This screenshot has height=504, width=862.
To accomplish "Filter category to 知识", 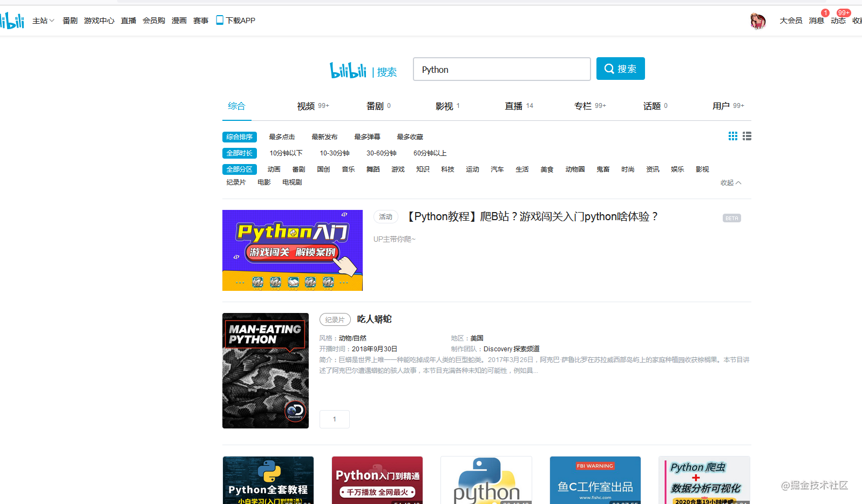I will tap(423, 169).
